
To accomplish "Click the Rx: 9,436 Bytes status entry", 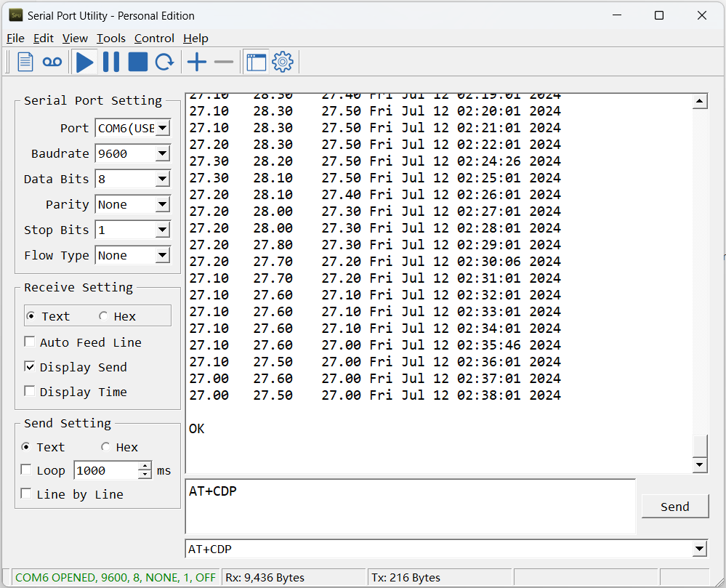I will [x=265, y=577].
